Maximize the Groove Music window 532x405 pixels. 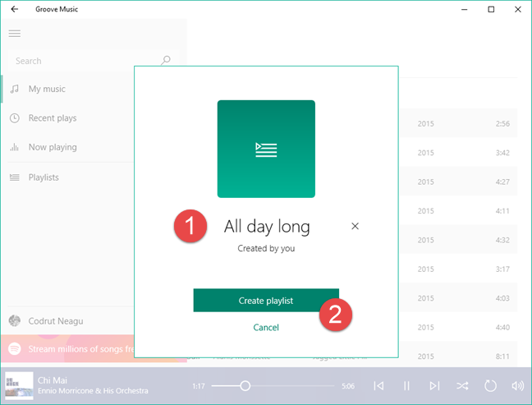[491, 10]
